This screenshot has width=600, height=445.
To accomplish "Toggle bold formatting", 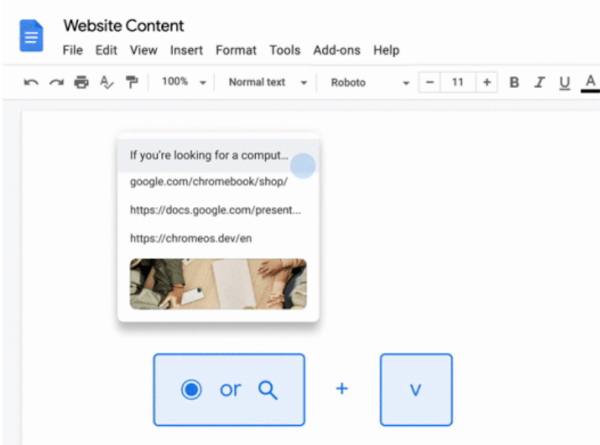I will click(514, 82).
